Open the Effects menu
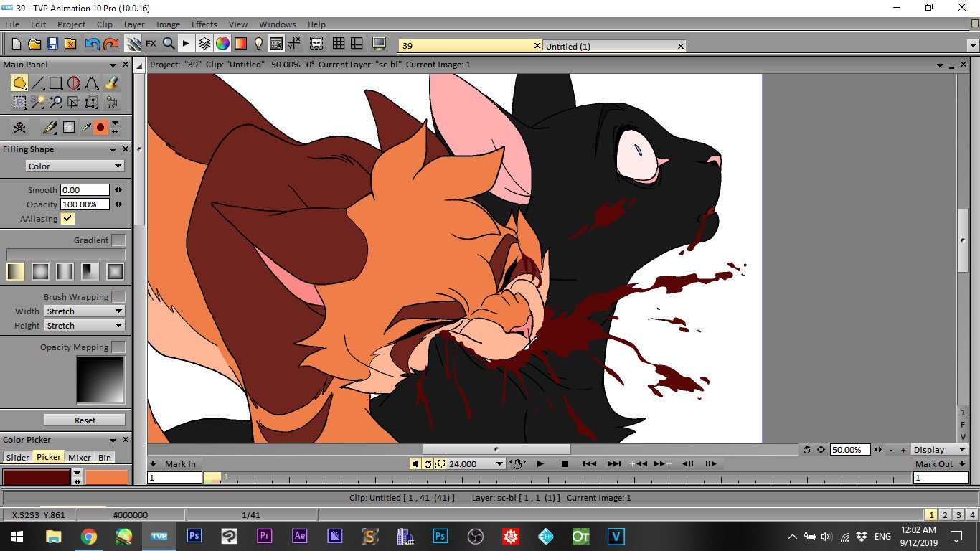Screen dimensions: 980x551 [204, 24]
